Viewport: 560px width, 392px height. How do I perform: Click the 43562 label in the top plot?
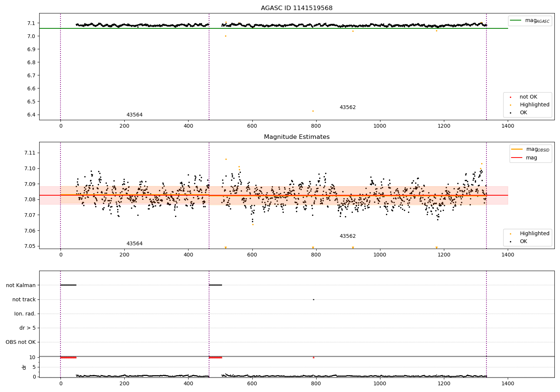click(348, 108)
